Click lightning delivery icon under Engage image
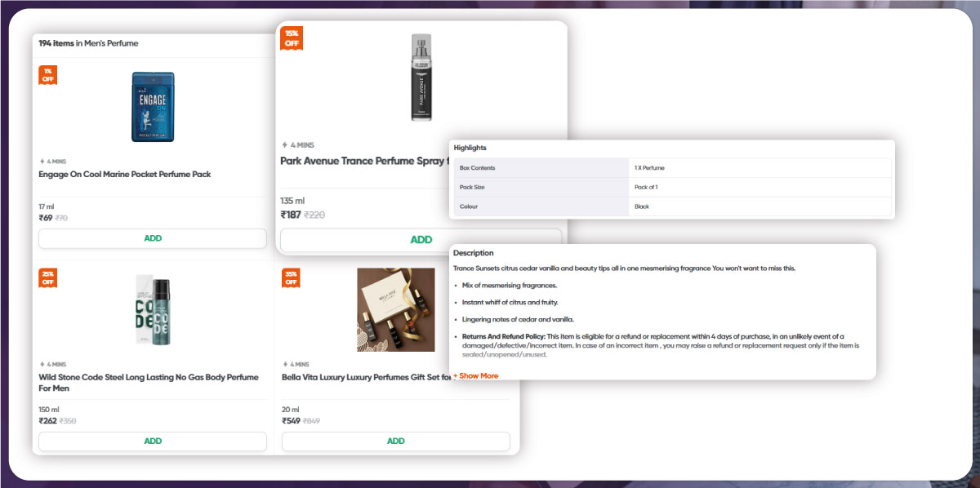This screenshot has height=488, width=980. click(42, 162)
